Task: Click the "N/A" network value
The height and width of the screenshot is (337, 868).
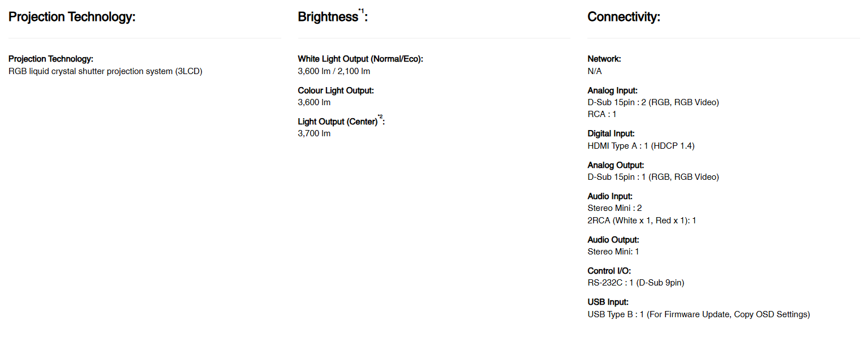Action: click(x=595, y=71)
